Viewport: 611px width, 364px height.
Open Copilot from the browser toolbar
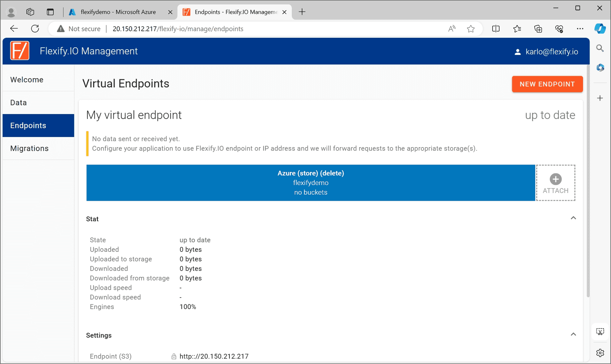pyautogui.click(x=600, y=28)
